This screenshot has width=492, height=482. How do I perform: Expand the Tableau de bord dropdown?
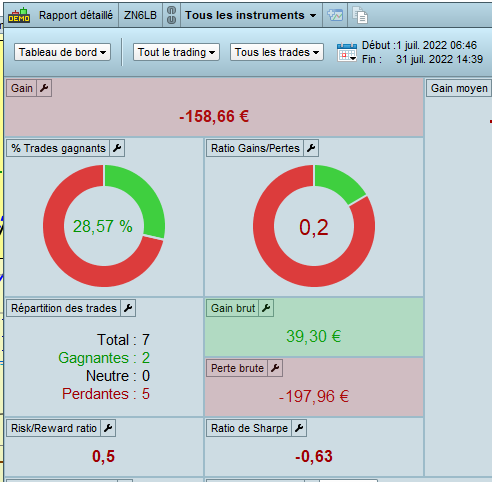pos(62,52)
